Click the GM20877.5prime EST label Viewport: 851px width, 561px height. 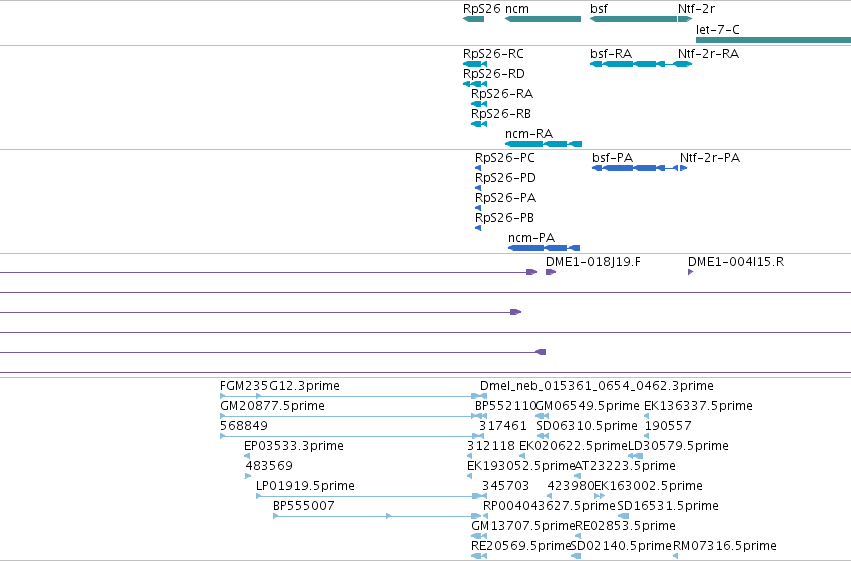(x=272, y=406)
